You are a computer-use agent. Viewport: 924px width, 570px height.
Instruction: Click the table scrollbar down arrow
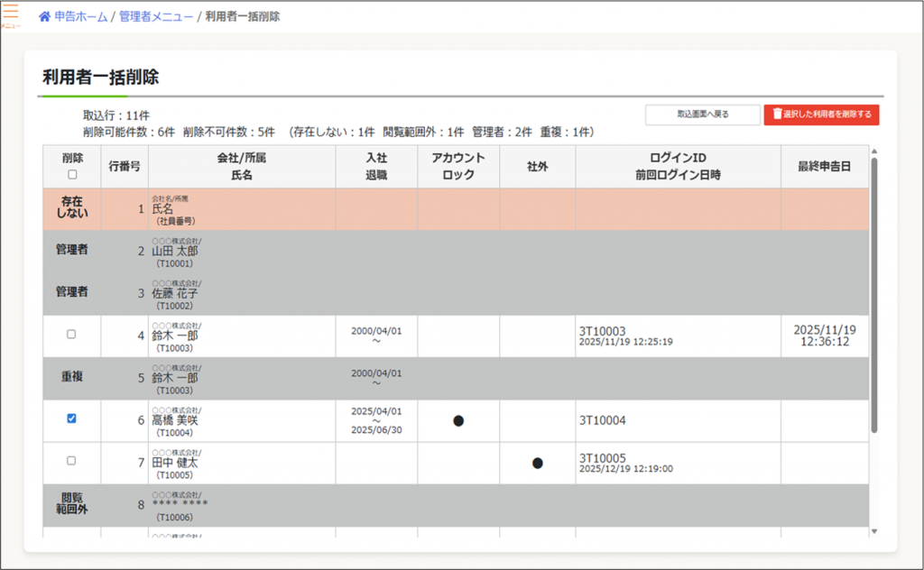point(873,531)
